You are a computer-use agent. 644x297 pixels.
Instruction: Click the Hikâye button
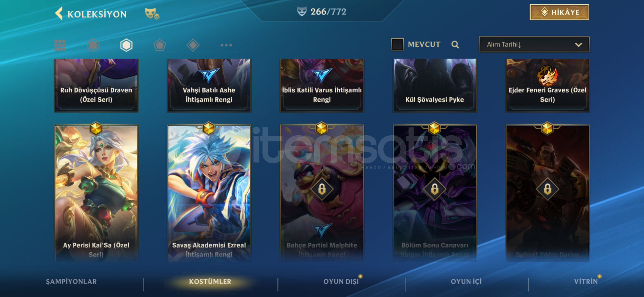click(x=559, y=12)
